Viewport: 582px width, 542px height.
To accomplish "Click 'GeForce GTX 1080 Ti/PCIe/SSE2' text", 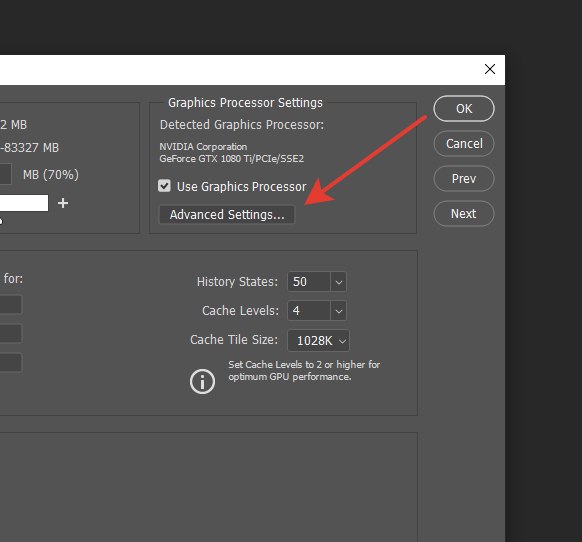I will pyautogui.click(x=232, y=159).
